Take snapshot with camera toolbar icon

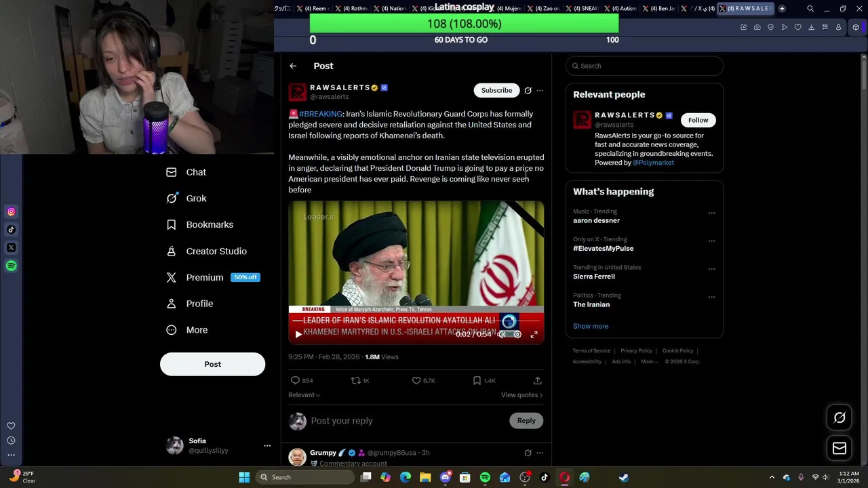[x=757, y=27]
